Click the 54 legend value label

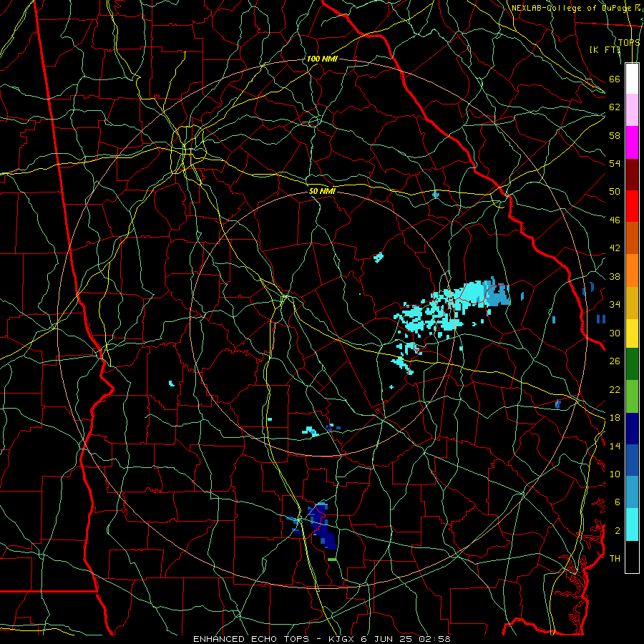[x=615, y=163]
